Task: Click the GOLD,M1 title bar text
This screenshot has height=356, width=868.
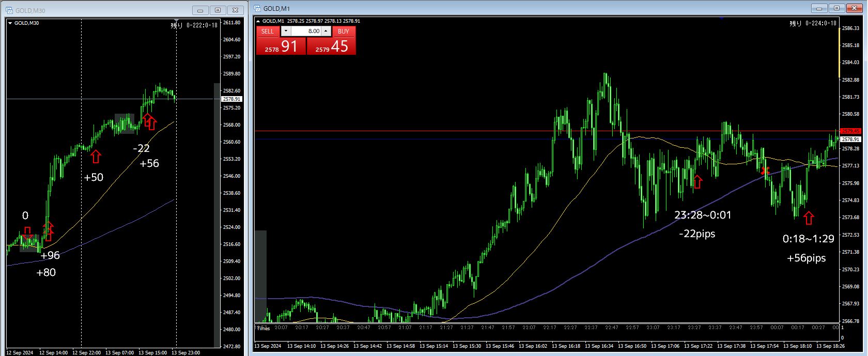Action: pyautogui.click(x=276, y=8)
